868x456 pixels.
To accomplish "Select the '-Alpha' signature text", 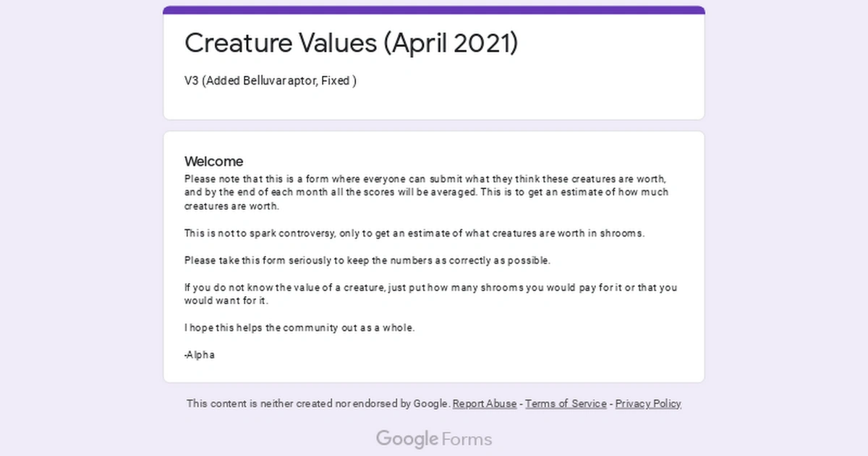I will tap(199, 355).
